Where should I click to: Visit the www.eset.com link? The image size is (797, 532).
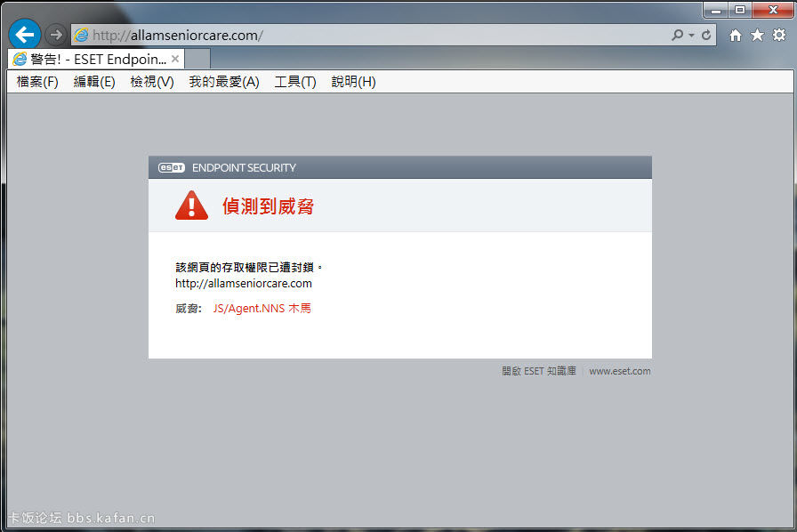coord(620,371)
